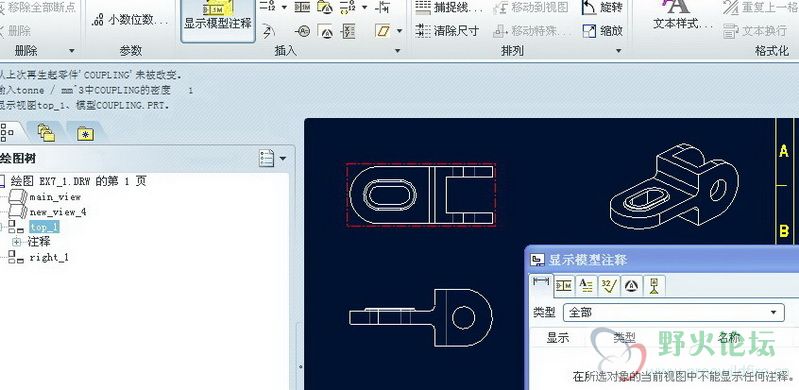Viewport: 799px width, 390px height.
Task: Open the datum tab in annotation dialog
Action: pyautogui.click(x=653, y=285)
